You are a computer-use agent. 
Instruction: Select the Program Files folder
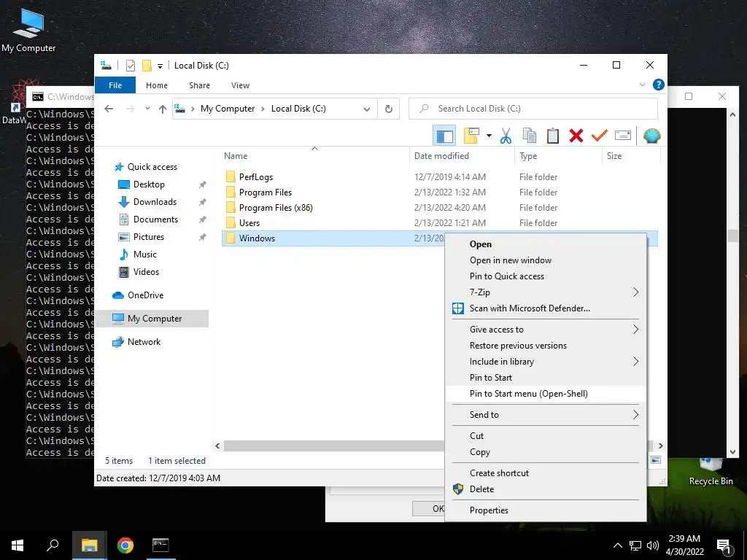(266, 192)
